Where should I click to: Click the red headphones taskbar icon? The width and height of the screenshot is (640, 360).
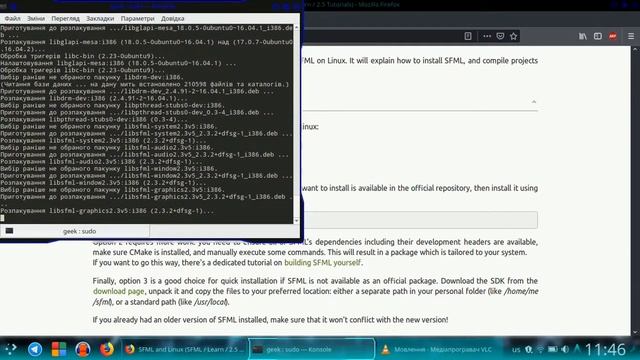coord(82,349)
